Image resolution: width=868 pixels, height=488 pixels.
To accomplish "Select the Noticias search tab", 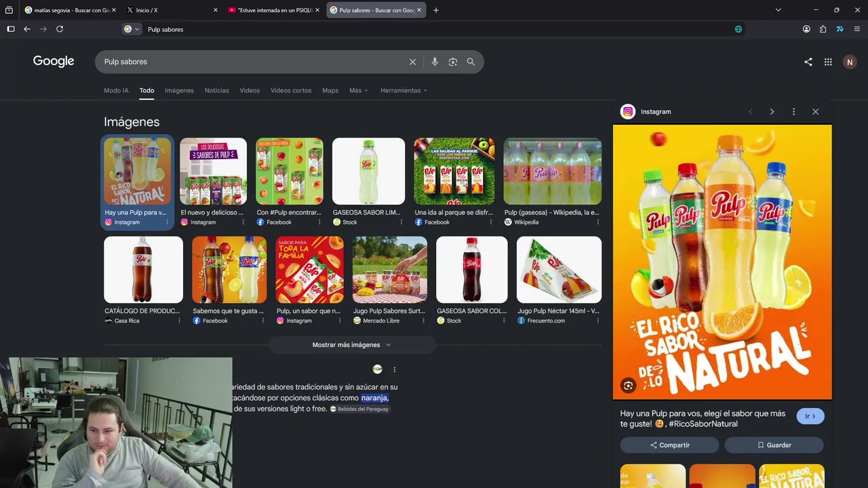I will tap(217, 90).
